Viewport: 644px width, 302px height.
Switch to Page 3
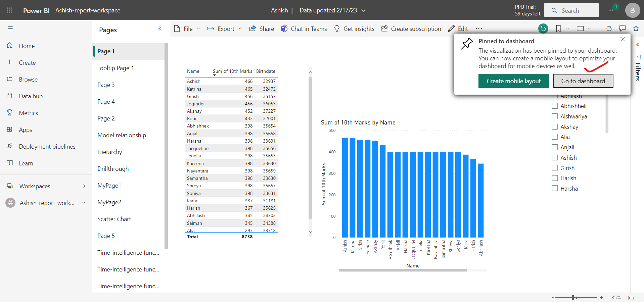click(106, 85)
